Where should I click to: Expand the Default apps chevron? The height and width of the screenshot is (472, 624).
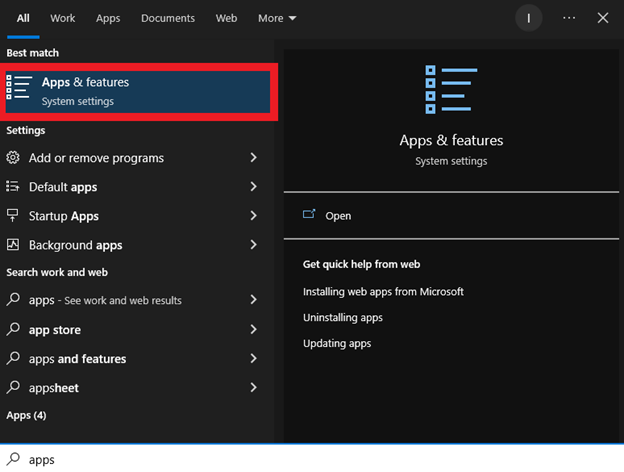tap(254, 186)
